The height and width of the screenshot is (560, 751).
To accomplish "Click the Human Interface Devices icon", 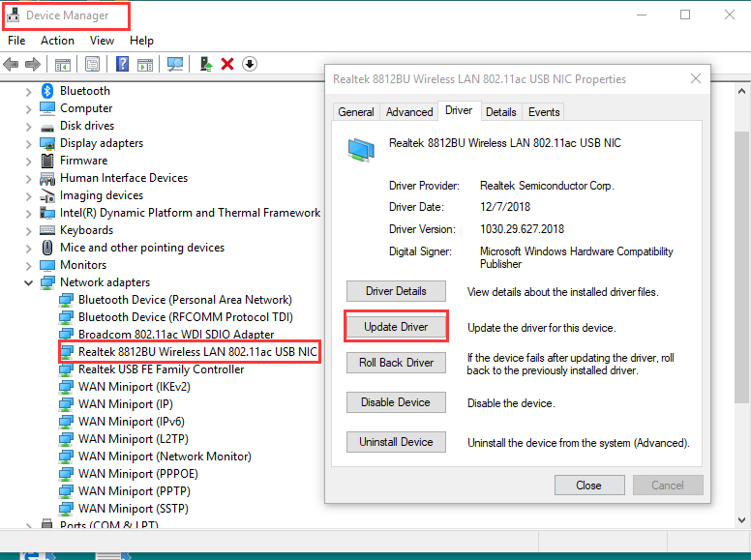I will click(x=46, y=179).
